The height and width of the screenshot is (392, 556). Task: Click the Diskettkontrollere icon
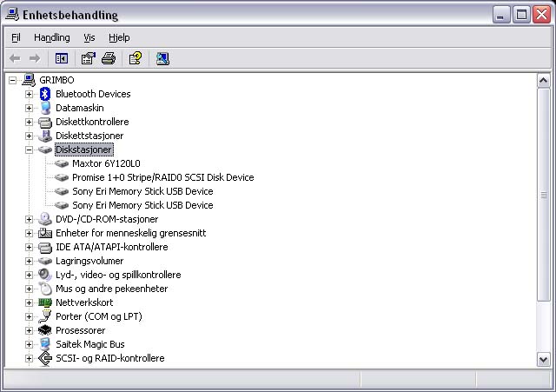pyautogui.click(x=45, y=122)
